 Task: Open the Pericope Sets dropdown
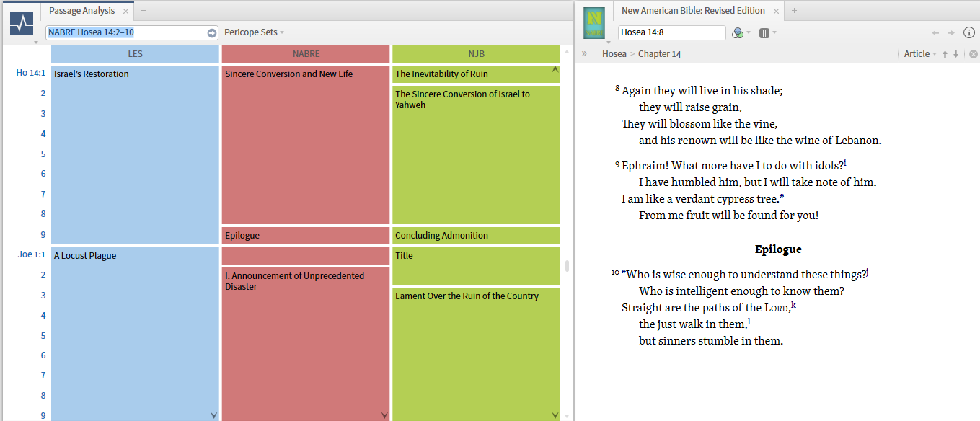point(254,32)
